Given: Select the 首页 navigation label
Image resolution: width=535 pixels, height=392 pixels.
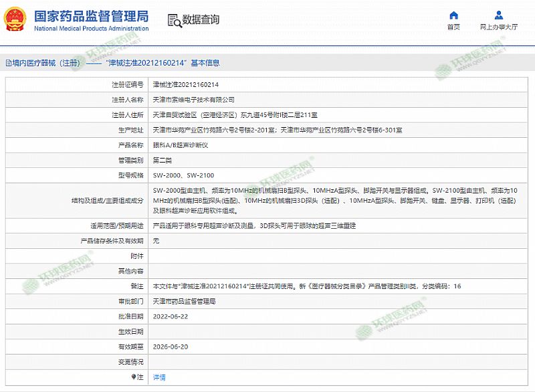Looking at the screenshot, I should point(453,27).
